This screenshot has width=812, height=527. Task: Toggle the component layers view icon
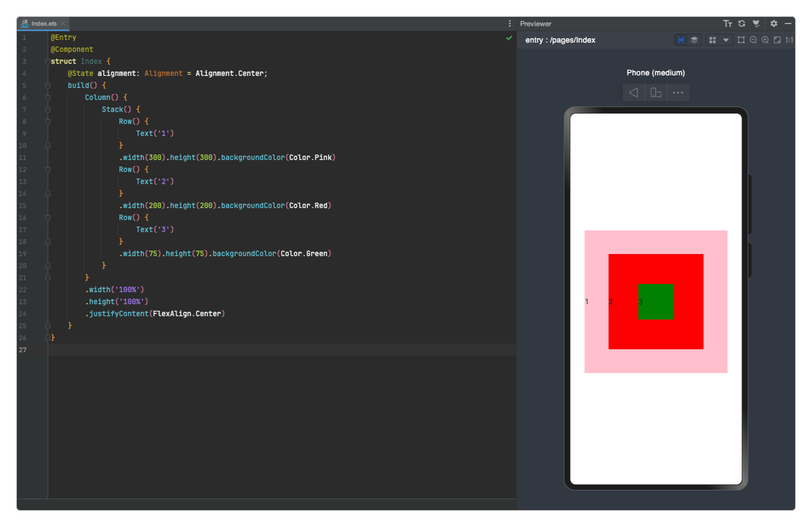tap(694, 40)
